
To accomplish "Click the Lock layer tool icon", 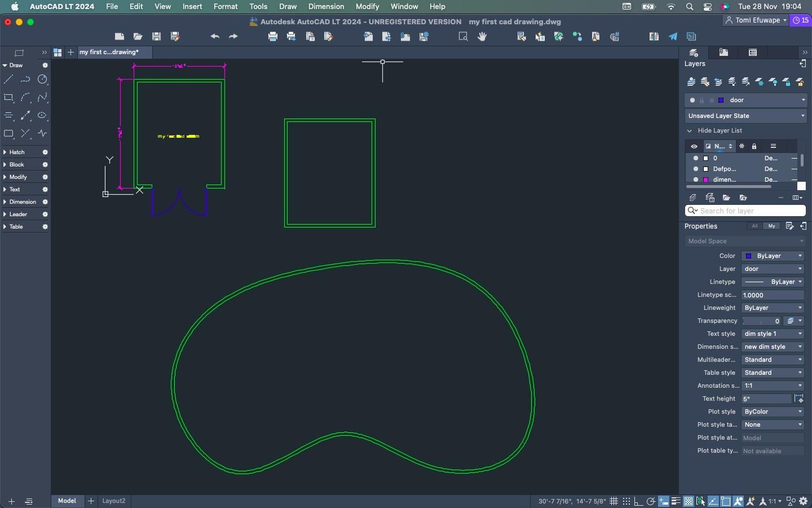I will (787, 82).
